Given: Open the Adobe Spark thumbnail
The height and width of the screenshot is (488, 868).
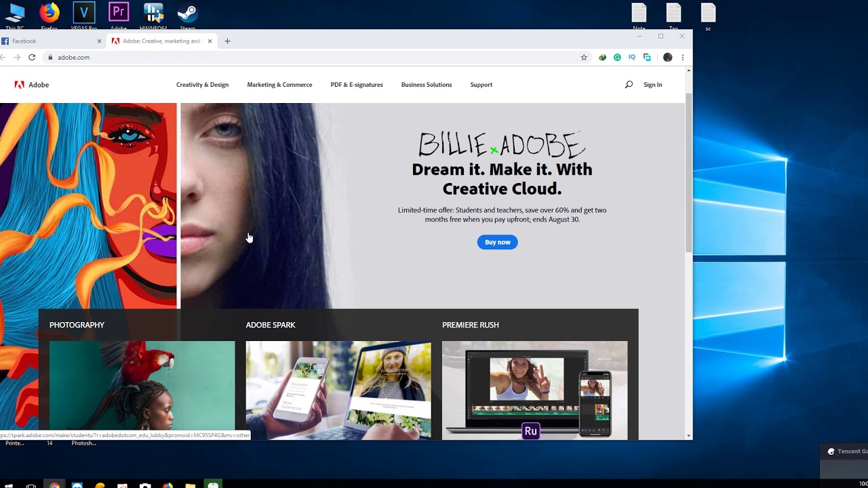Looking at the screenshot, I should point(338,390).
